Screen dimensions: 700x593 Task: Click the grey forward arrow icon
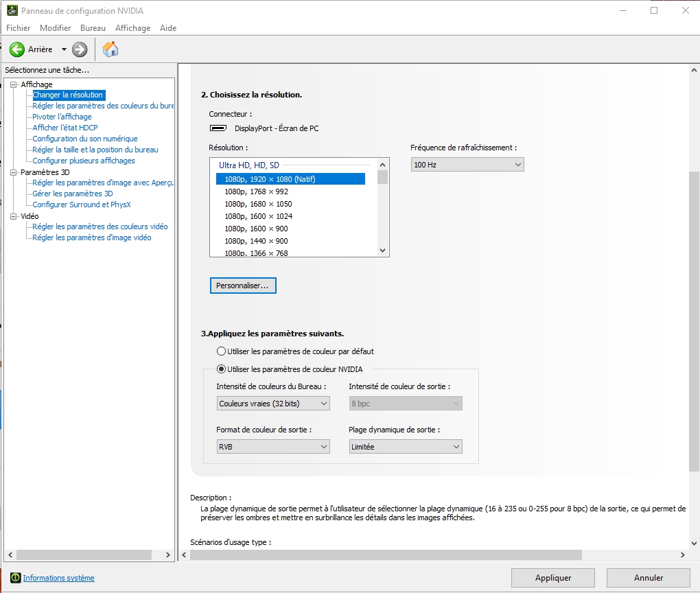pos(80,49)
